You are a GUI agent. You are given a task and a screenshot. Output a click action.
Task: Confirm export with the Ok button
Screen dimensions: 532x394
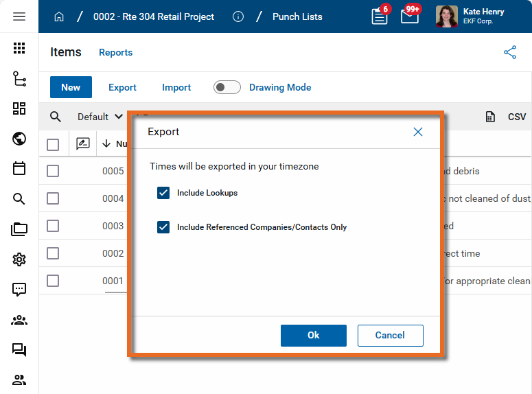coord(313,335)
